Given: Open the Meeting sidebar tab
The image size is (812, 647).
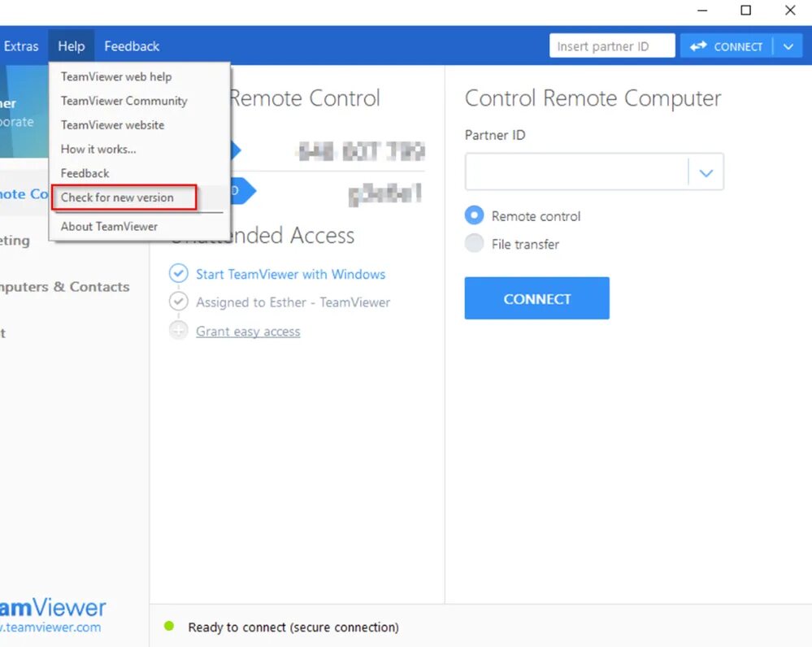Looking at the screenshot, I should (x=15, y=241).
